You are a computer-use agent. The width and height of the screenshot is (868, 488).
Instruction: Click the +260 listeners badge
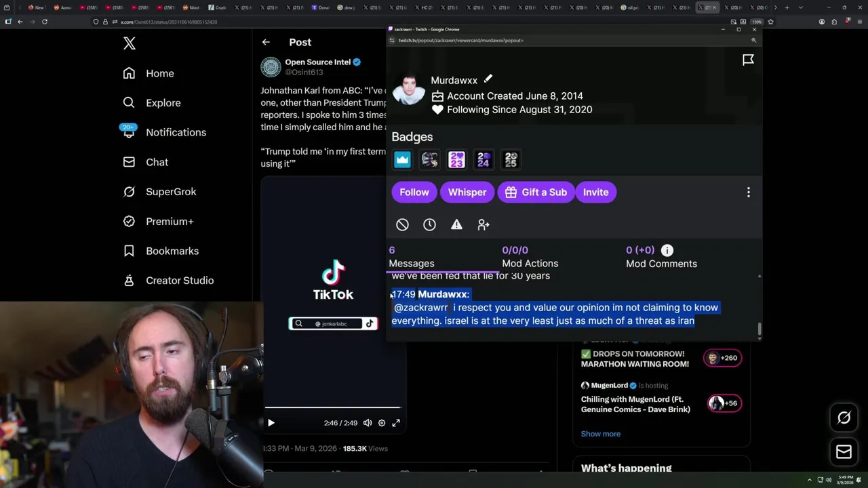tap(723, 358)
